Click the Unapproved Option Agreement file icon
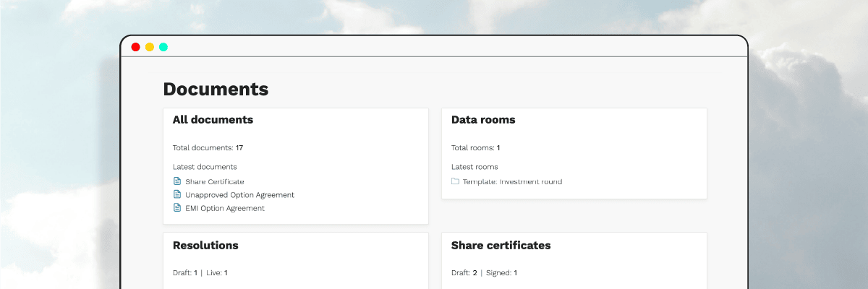 (177, 194)
